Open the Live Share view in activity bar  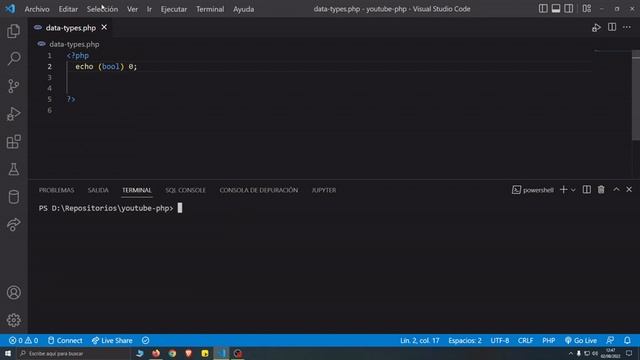click(13, 224)
